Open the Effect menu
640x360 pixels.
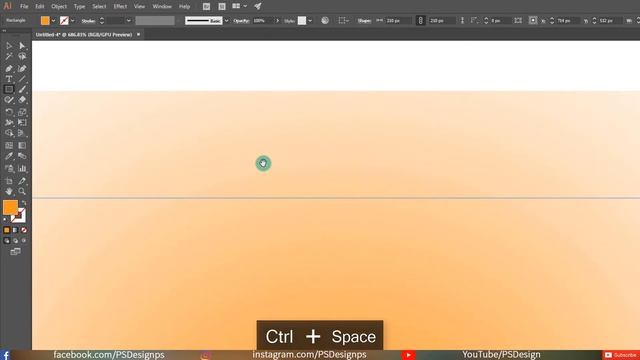tap(120, 7)
